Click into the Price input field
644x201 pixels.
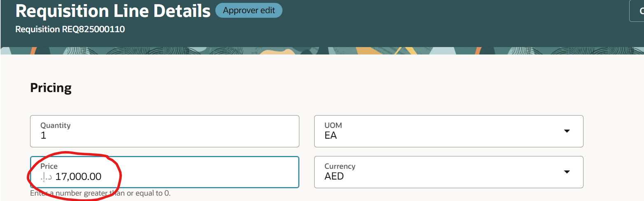(164, 172)
